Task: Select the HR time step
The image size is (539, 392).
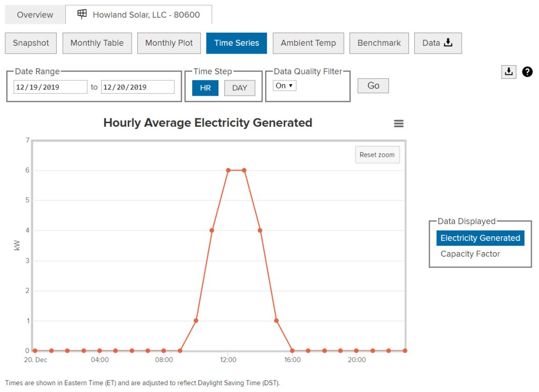Action: [205, 88]
